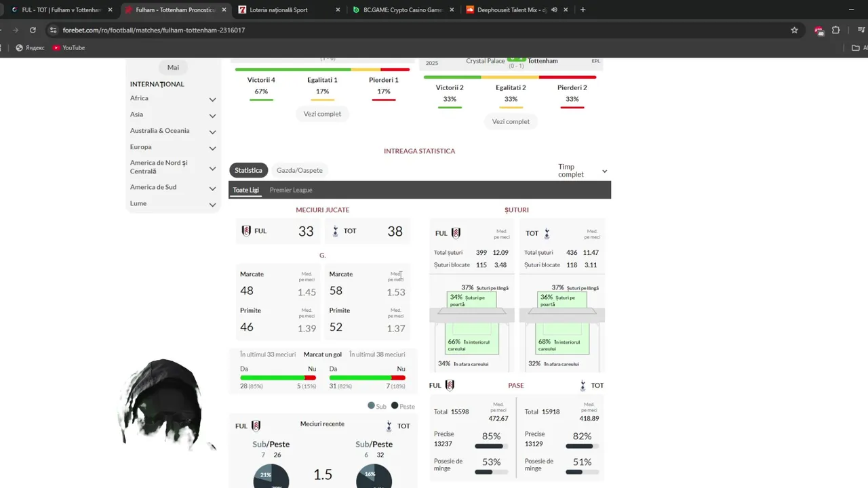868x488 pixels.
Task: Click Fulham Sub/Peste pie chart
Action: pyautogui.click(x=271, y=476)
